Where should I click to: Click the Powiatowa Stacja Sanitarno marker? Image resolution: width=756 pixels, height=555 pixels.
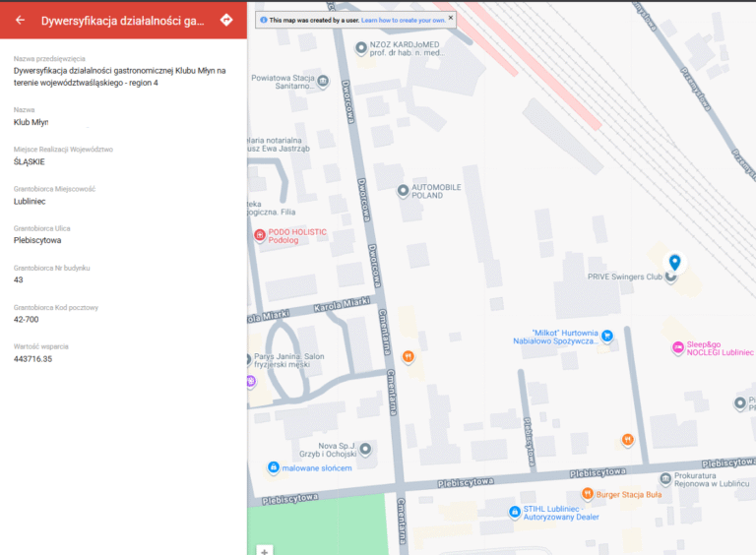(323, 82)
